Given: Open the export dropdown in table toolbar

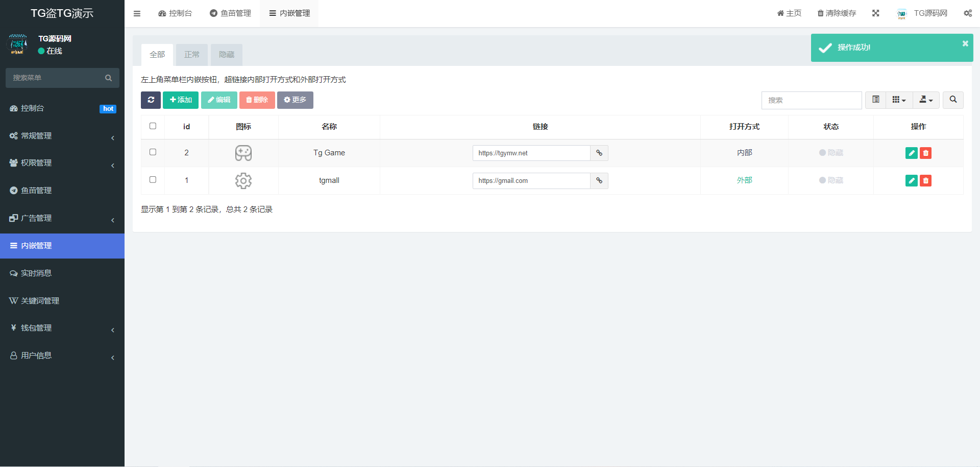Looking at the screenshot, I should pos(926,100).
